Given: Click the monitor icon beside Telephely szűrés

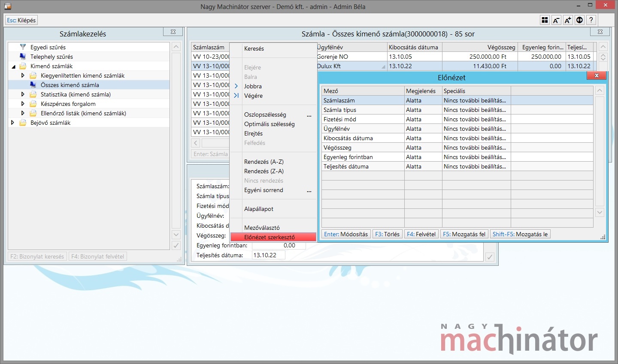Looking at the screenshot, I should (x=23, y=56).
